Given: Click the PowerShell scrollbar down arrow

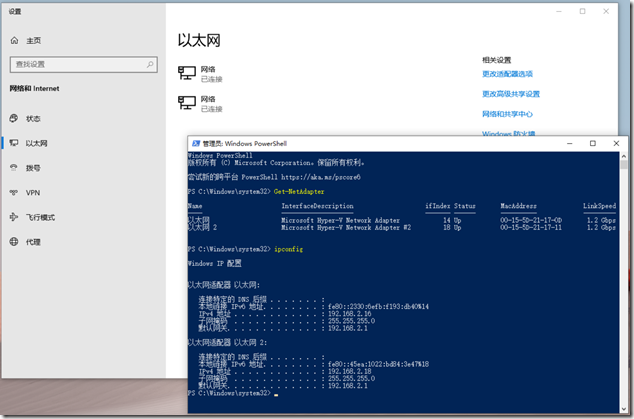Looking at the screenshot, I should (623, 410).
